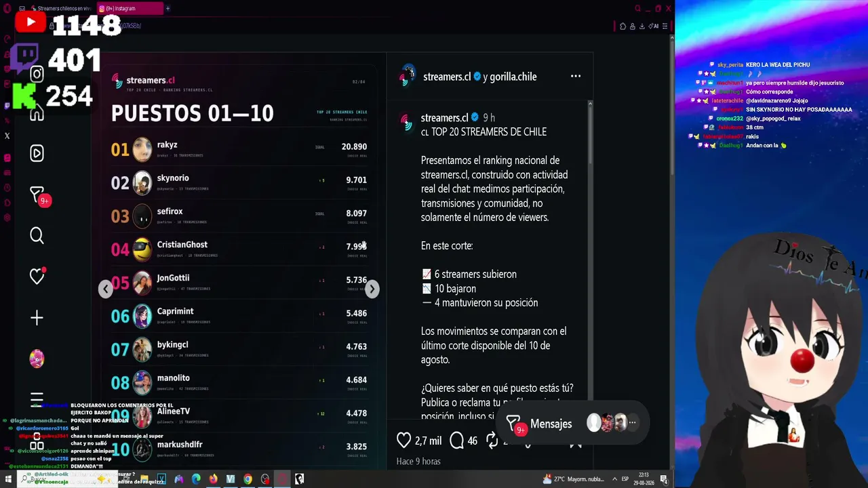
Task: Open Instagram Reels from the sidebar
Action: click(x=37, y=153)
